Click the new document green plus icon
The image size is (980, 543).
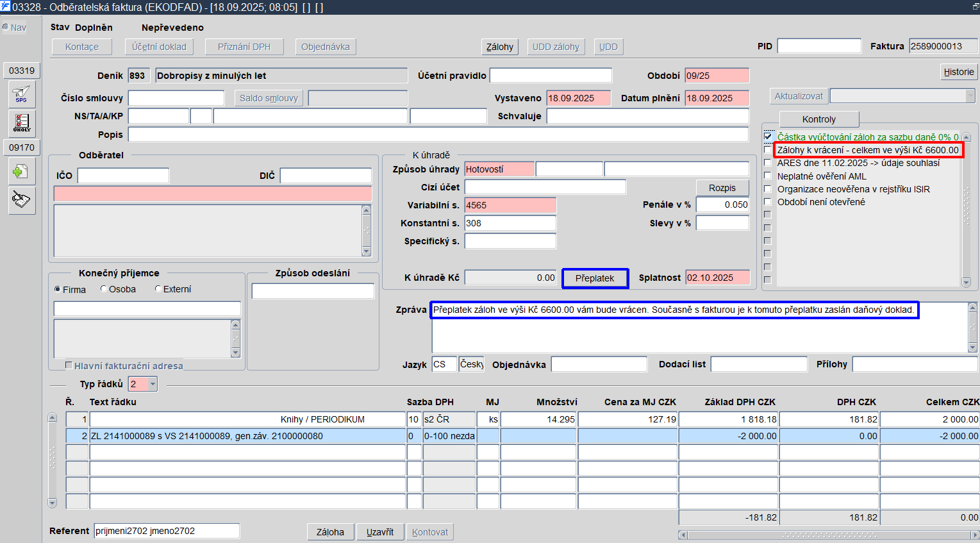pyautogui.click(x=21, y=172)
